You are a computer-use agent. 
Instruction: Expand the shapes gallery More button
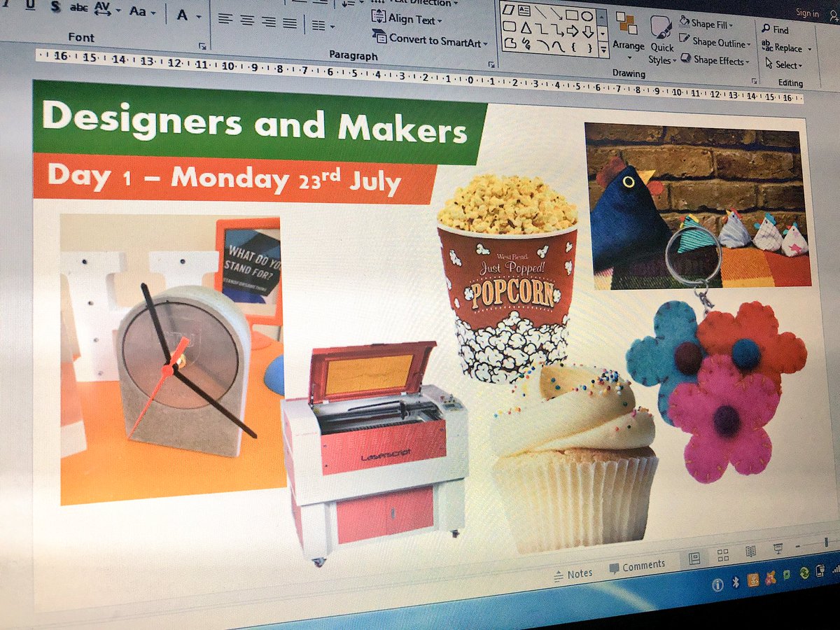(603, 50)
